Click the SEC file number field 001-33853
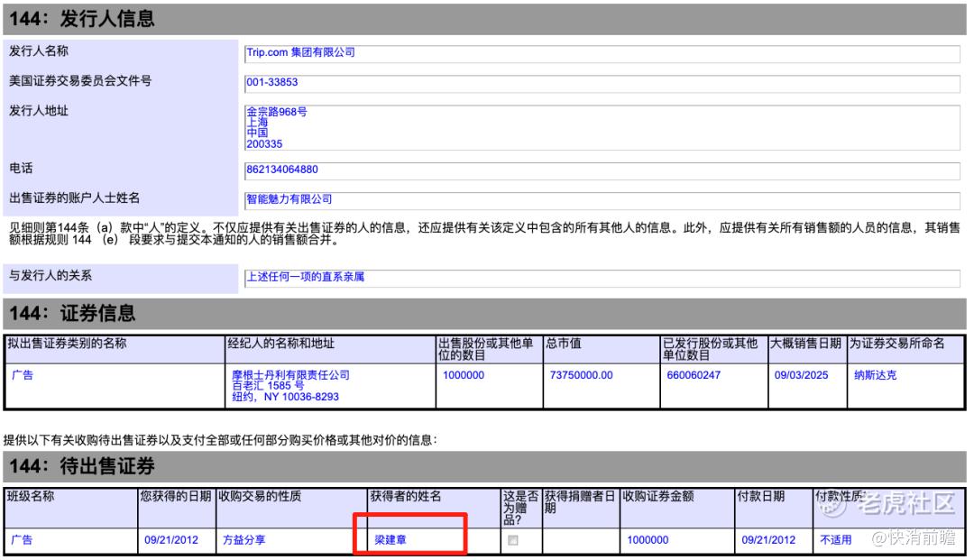974x560 pixels. (602, 83)
